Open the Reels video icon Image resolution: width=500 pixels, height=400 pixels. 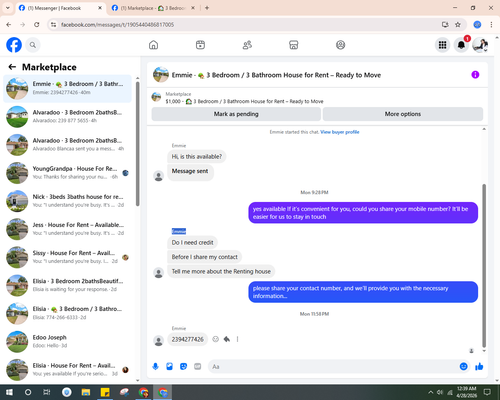tap(200, 45)
